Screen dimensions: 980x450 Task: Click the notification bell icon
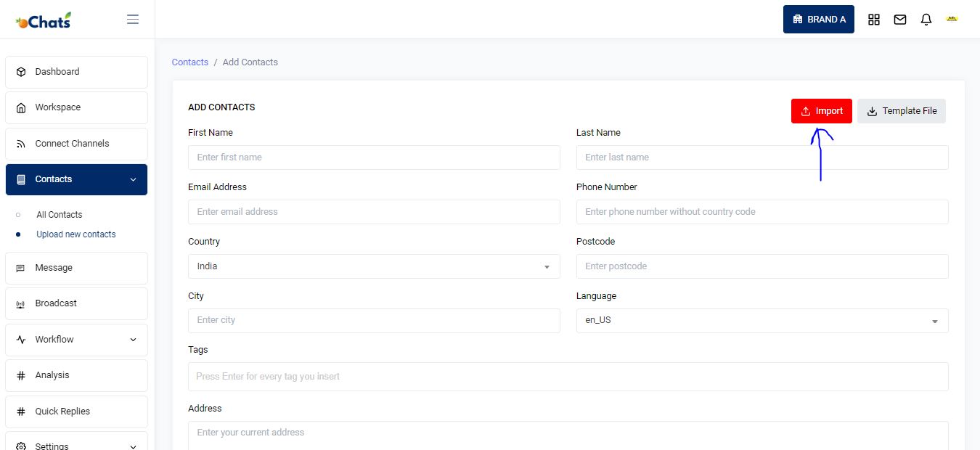click(926, 20)
